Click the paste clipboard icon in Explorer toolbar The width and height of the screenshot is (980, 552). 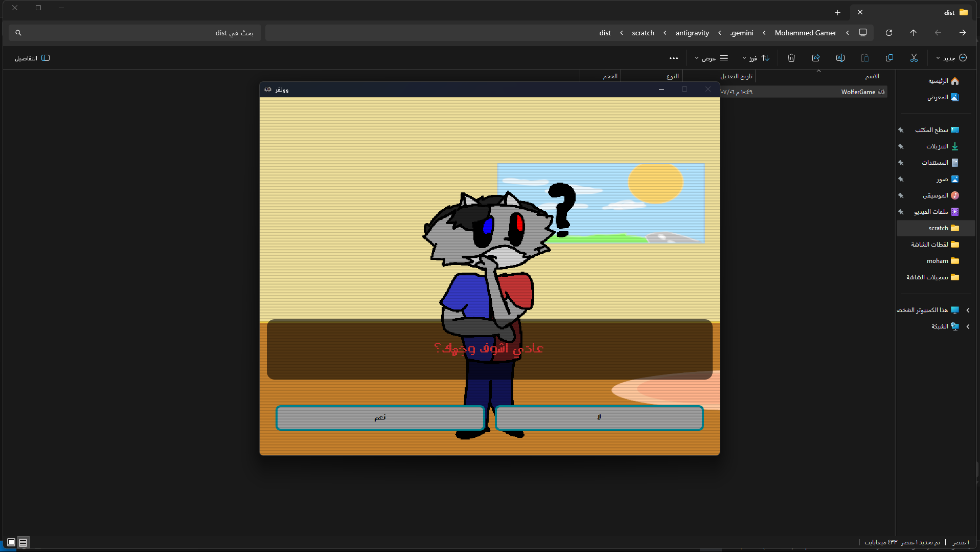(865, 58)
